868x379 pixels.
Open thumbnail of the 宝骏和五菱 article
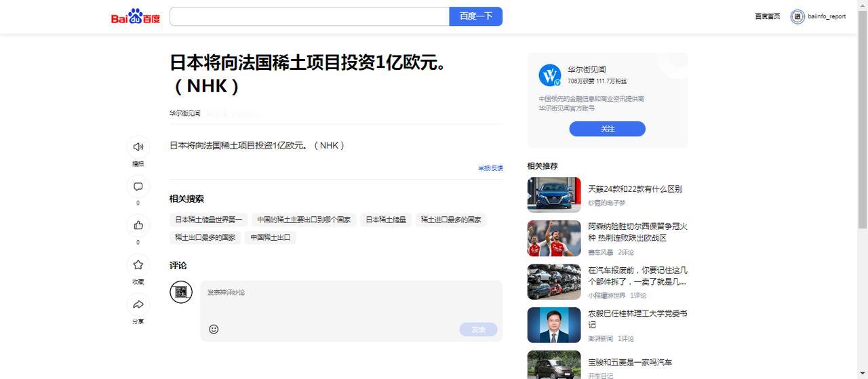pos(554,365)
